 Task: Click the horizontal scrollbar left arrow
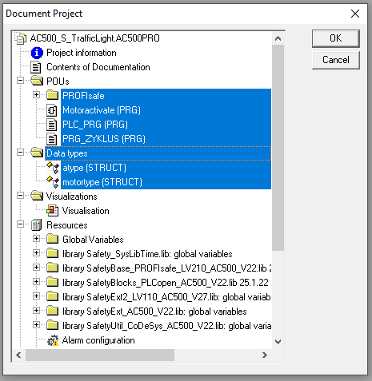point(19,355)
